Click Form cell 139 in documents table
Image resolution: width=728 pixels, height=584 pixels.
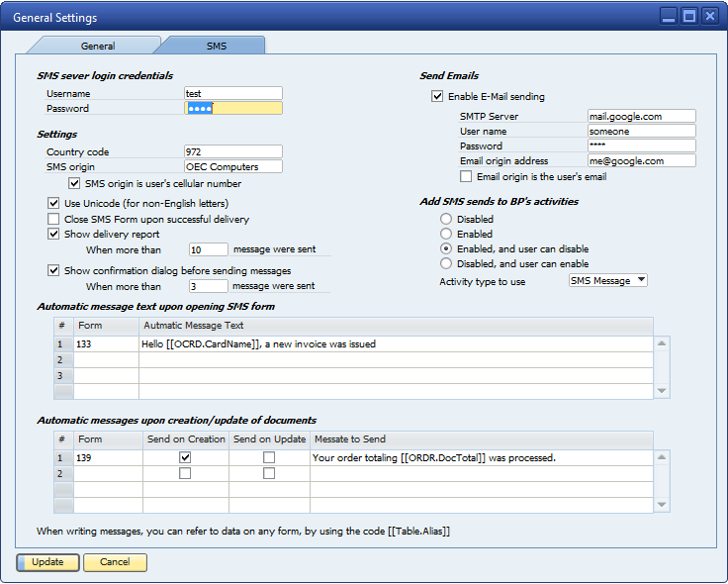tap(108, 458)
